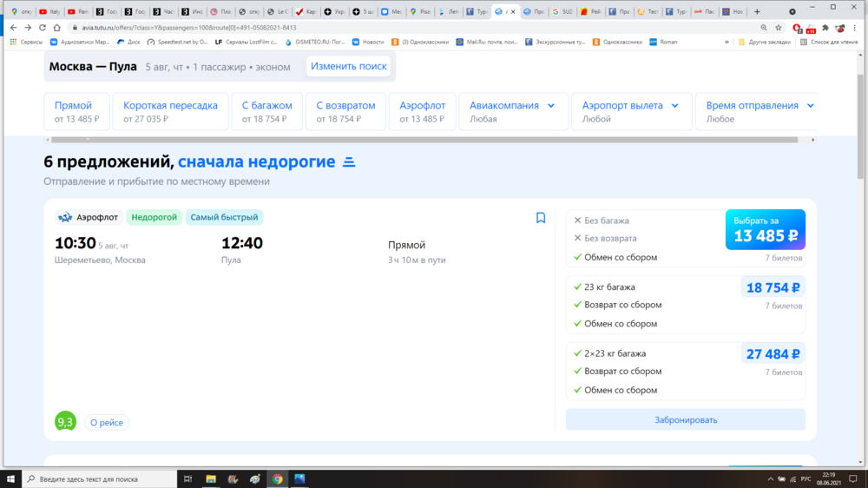
Task: Open the "Другие закладки" bookmarks folder
Action: tap(765, 42)
